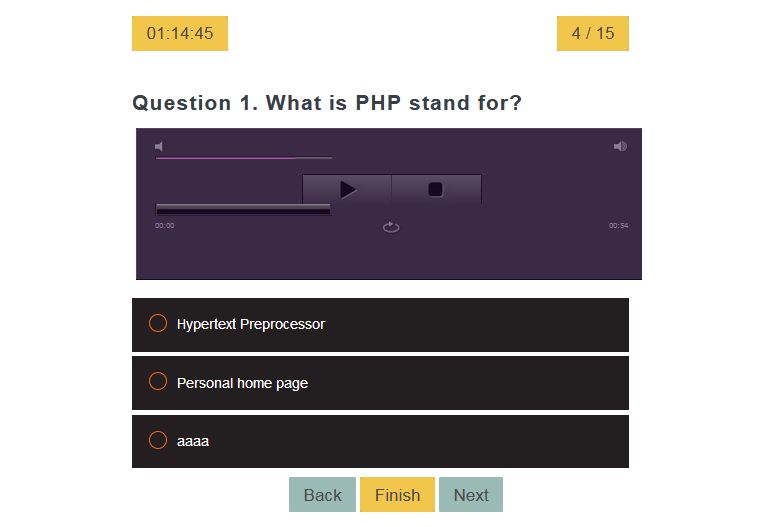The image size is (761, 527).
Task: Play the question audio
Action: (x=347, y=189)
